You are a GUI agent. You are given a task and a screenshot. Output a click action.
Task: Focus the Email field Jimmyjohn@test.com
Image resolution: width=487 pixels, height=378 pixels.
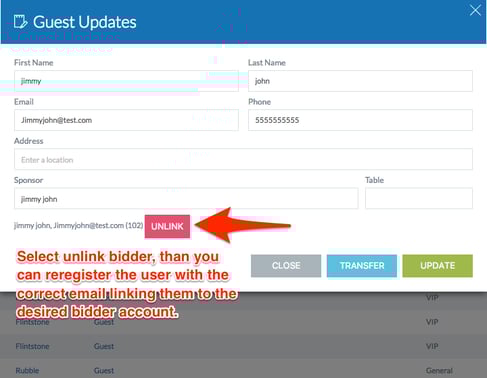(x=126, y=120)
